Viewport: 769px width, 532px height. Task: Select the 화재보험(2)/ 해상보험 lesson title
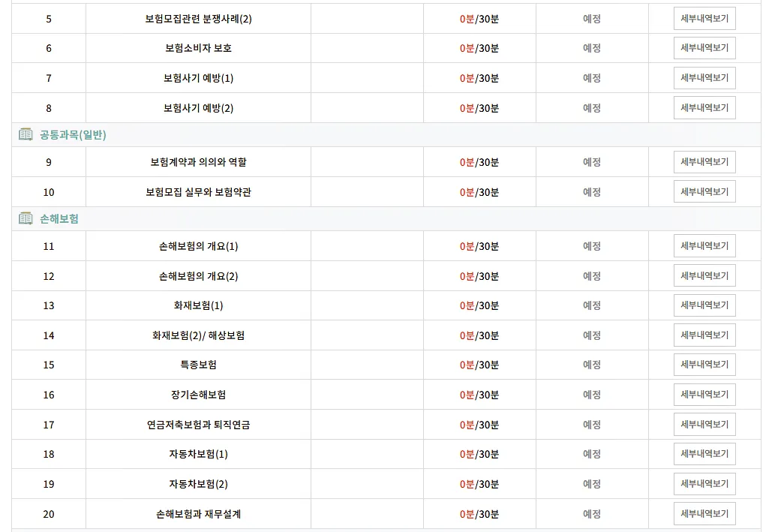[x=196, y=335]
